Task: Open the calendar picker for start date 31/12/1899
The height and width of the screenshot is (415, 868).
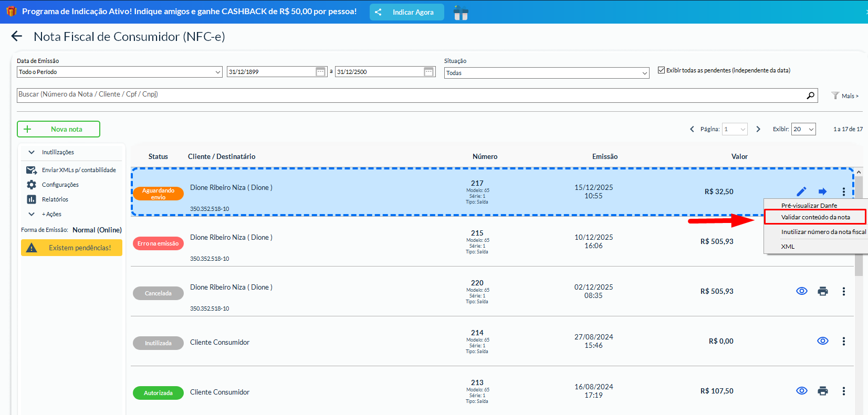Action: (x=320, y=72)
